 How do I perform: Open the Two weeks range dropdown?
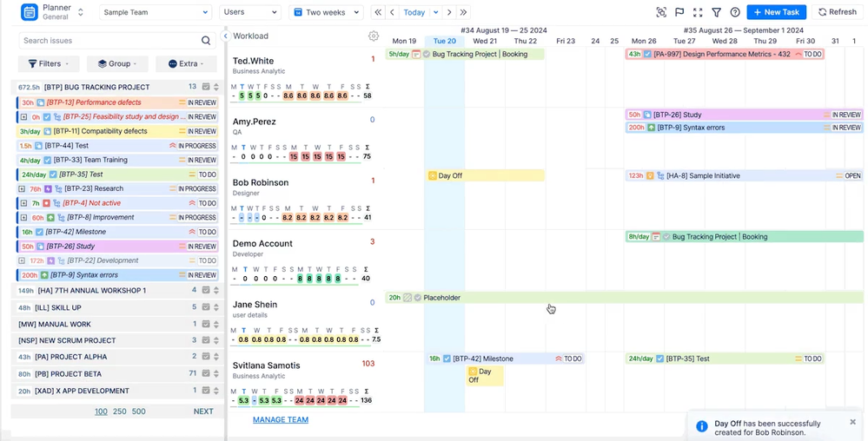tap(326, 12)
